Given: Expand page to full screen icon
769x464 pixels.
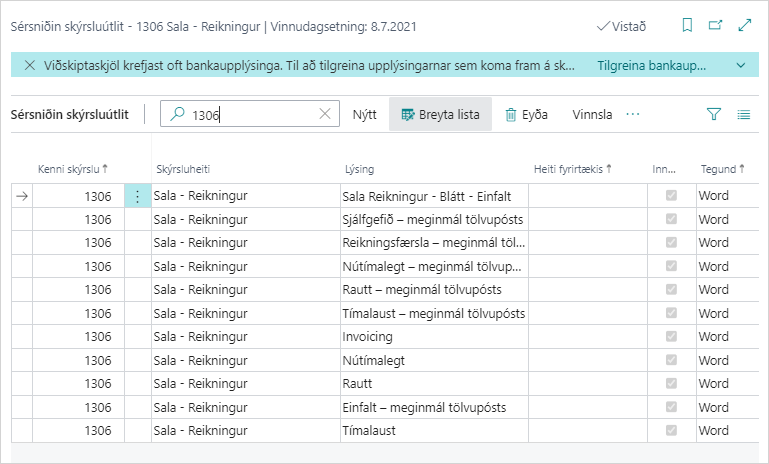Looking at the screenshot, I should coord(745,25).
